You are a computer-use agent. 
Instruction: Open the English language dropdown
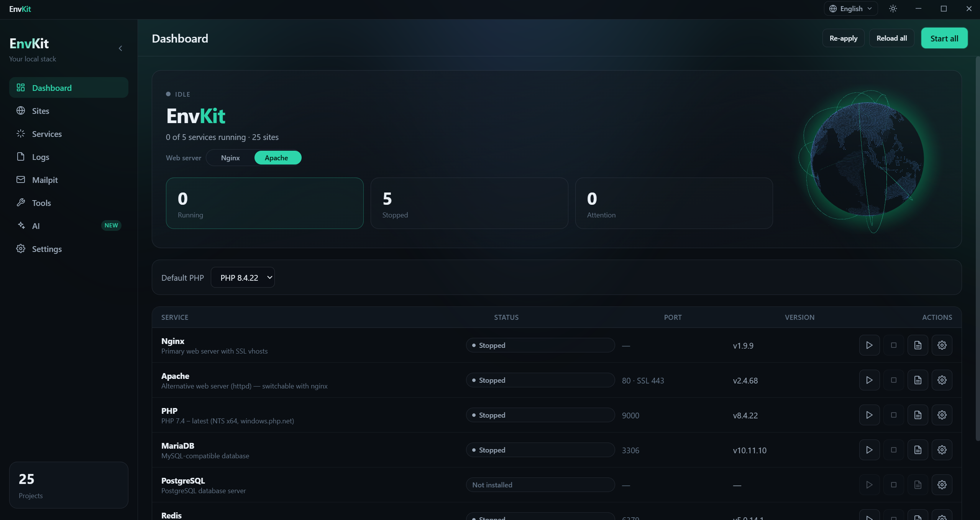point(850,8)
